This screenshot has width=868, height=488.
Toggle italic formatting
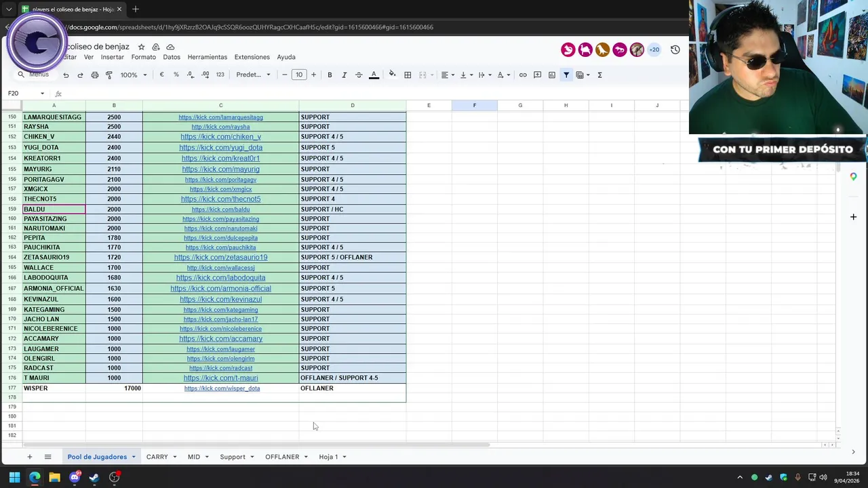pyautogui.click(x=344, y=75)
